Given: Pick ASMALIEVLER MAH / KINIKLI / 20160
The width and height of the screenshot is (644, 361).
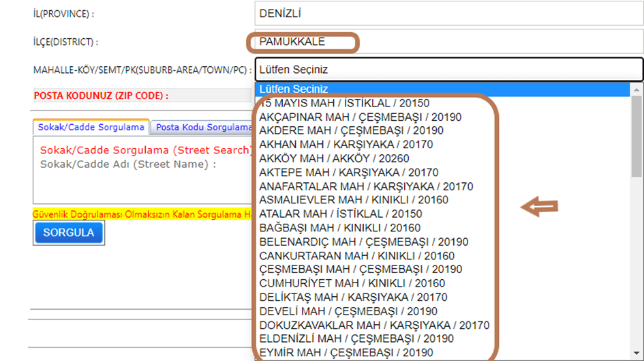Looking at the screenshot, I should click(x=354, y=200).
